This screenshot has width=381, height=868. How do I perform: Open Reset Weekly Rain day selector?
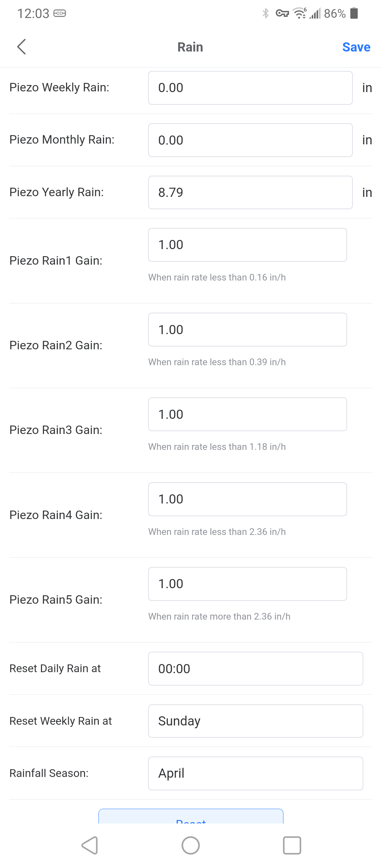point(255,721)
